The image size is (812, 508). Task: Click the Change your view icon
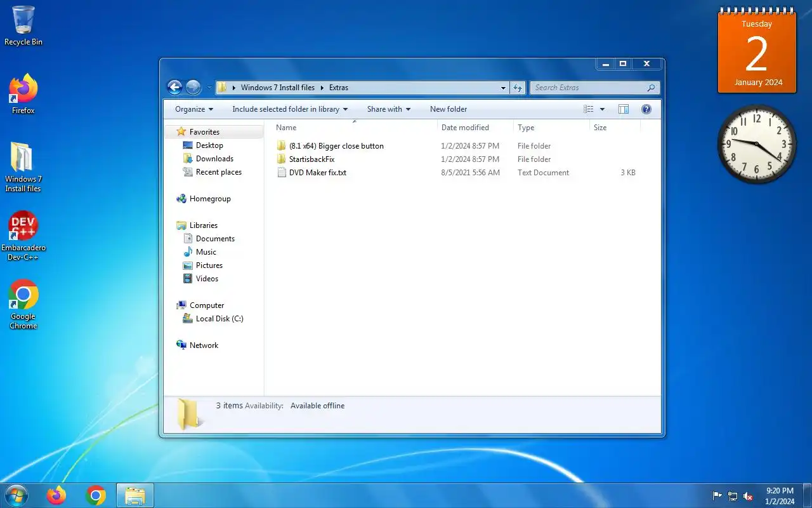(589, 109)
